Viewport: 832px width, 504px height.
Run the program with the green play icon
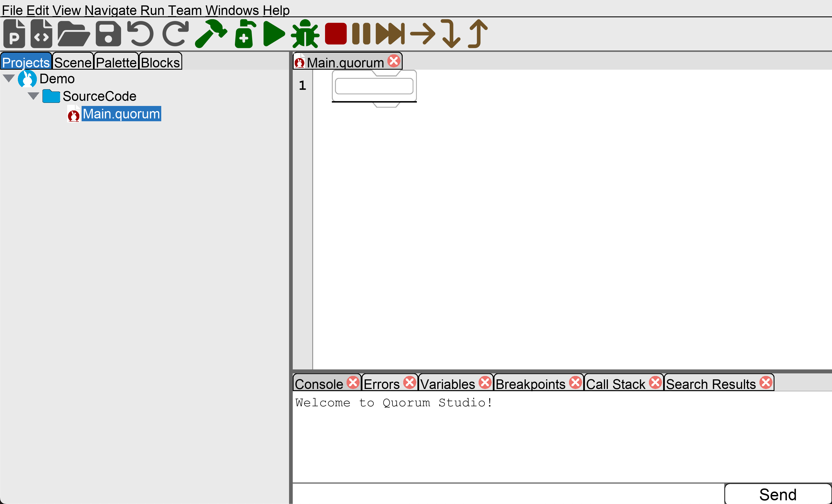point(274,33)
